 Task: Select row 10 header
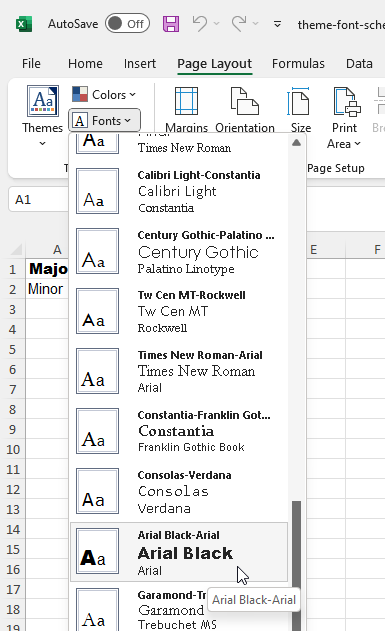pyautogui.click(x=12, y=449)
